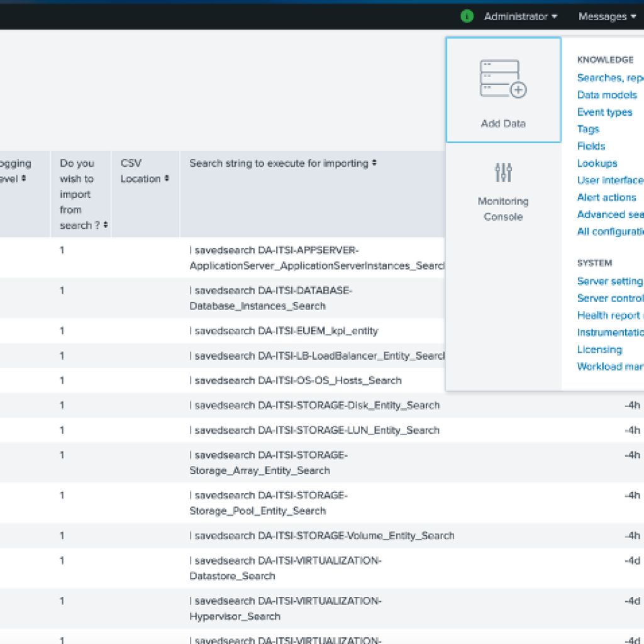Open the Server controls link
Screen dimensions: 644x644
[610, 298]
